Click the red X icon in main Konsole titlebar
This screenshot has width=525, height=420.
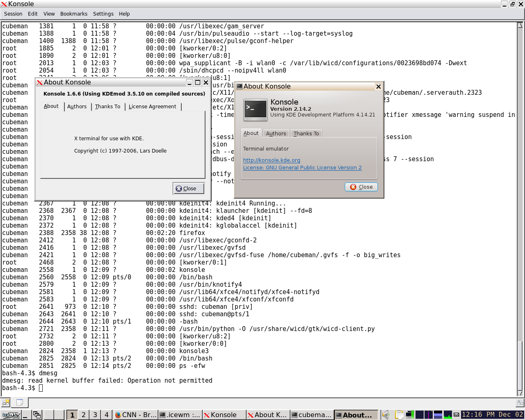4,4
